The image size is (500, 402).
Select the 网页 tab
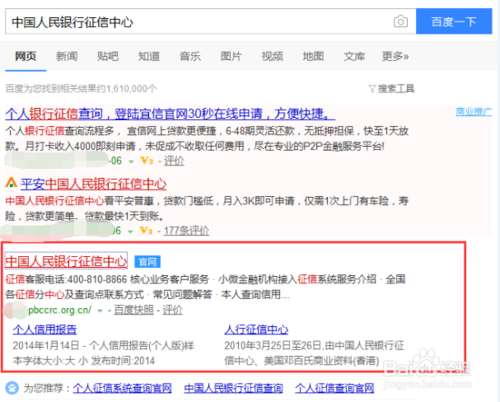tap(26, 56)
